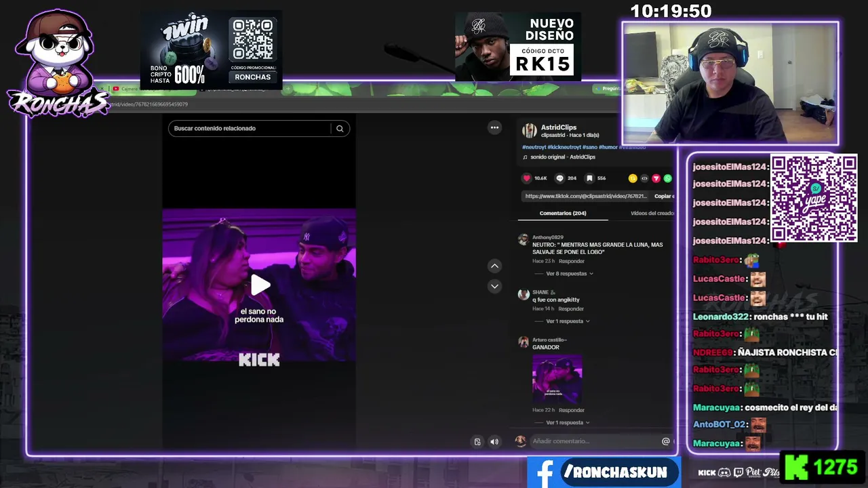
Task: Reply to Arturo castillo's comment
Action: (572, 410)
